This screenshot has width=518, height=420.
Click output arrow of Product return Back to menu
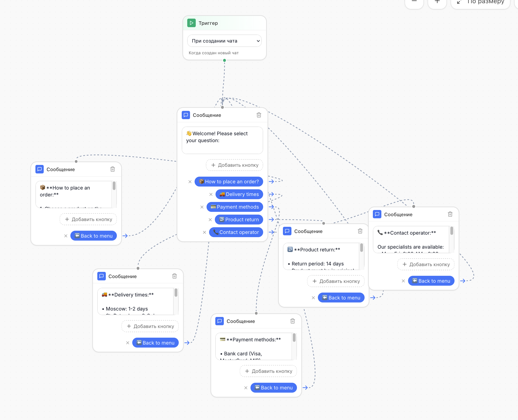pos(373,298)
